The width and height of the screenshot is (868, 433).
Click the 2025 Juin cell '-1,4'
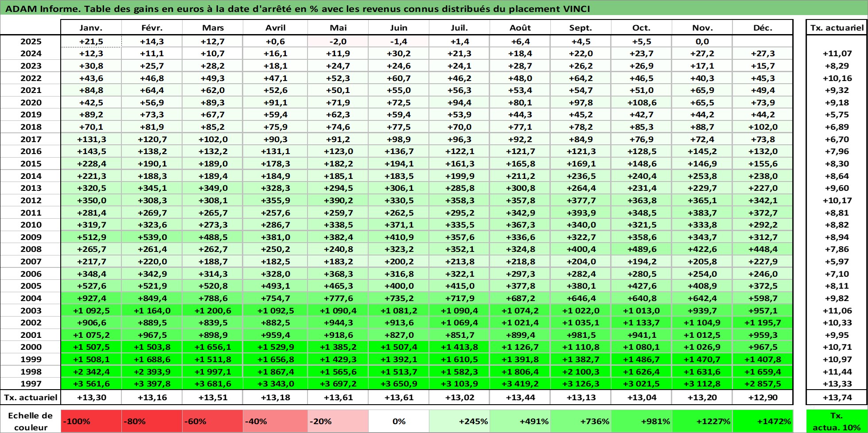pos(398,41)
